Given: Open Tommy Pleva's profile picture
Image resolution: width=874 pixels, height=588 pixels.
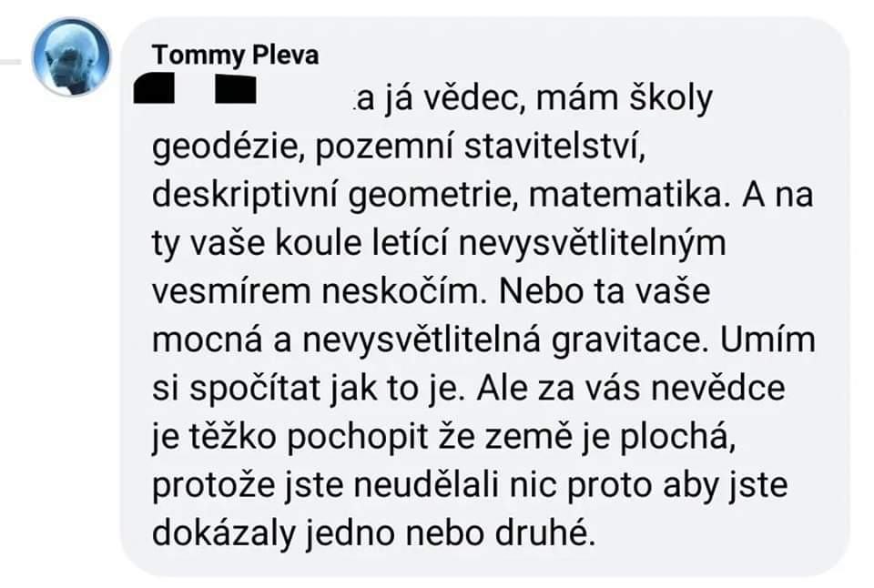Looking at the screenshot, I should (x=72, y=56).
